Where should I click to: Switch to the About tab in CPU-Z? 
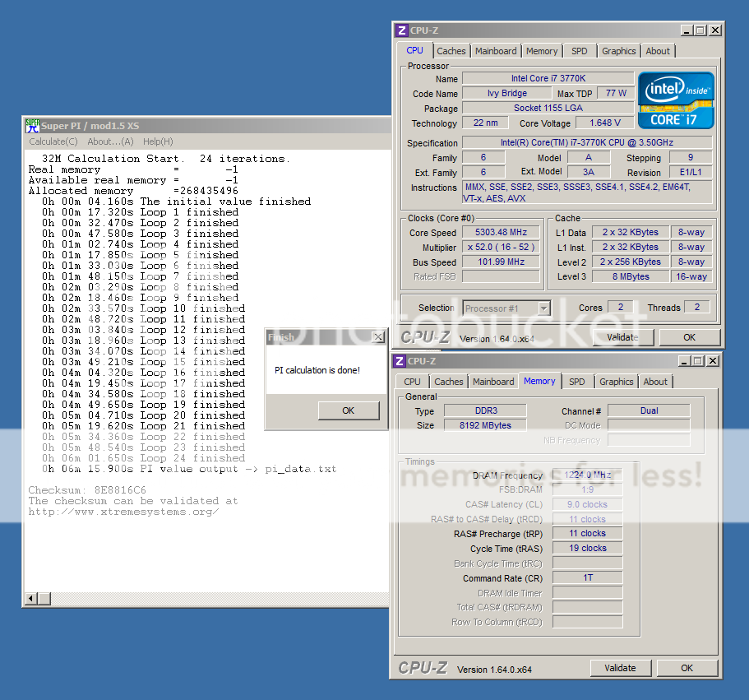[658, 50]
